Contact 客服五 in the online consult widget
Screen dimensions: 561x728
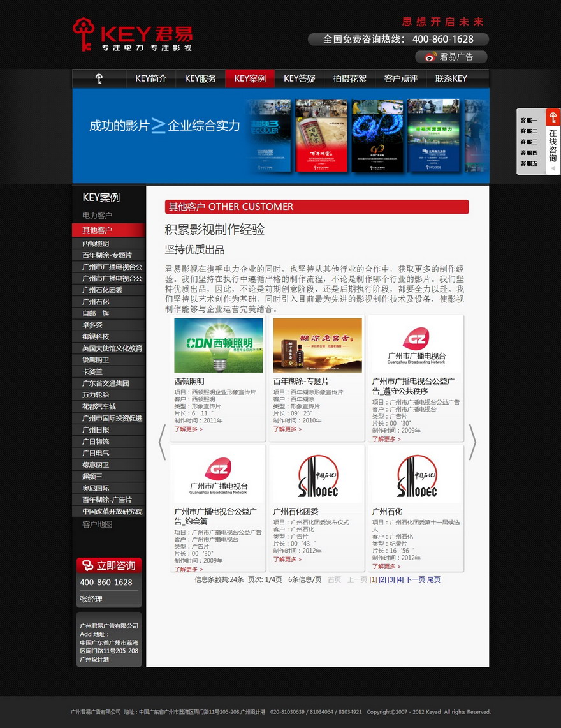[x=529, y=163]
